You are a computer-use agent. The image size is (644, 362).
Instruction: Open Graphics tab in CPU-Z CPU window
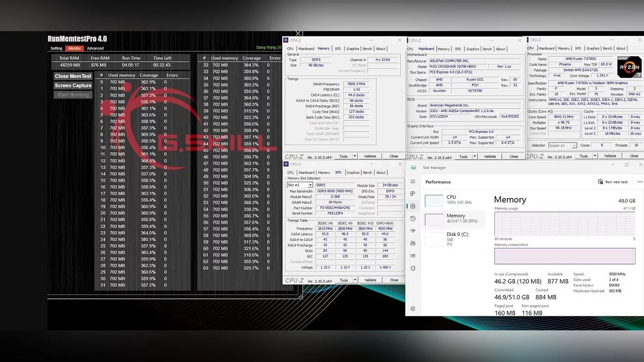pyautogui.click(x=593, y=49)
